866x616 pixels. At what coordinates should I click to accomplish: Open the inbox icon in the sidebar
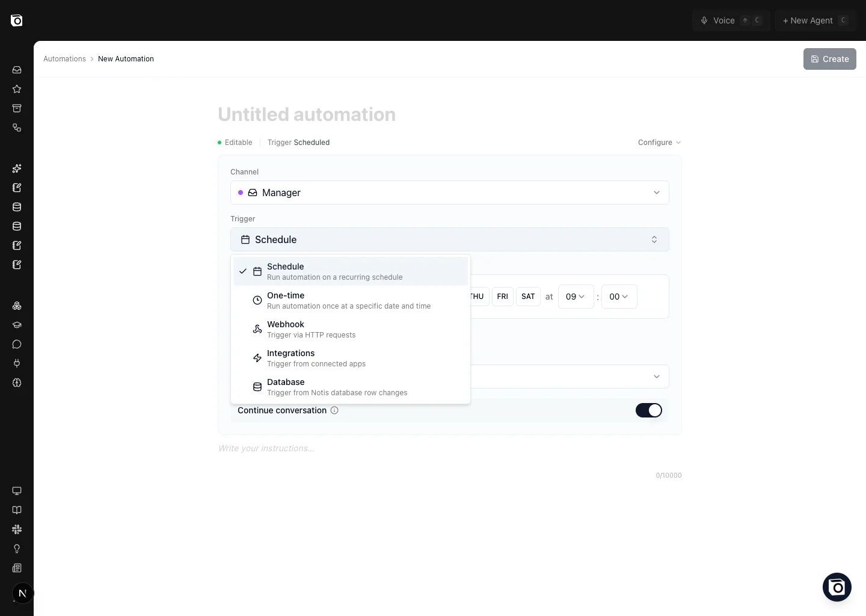pyautogui.click(x=17, y=70)
